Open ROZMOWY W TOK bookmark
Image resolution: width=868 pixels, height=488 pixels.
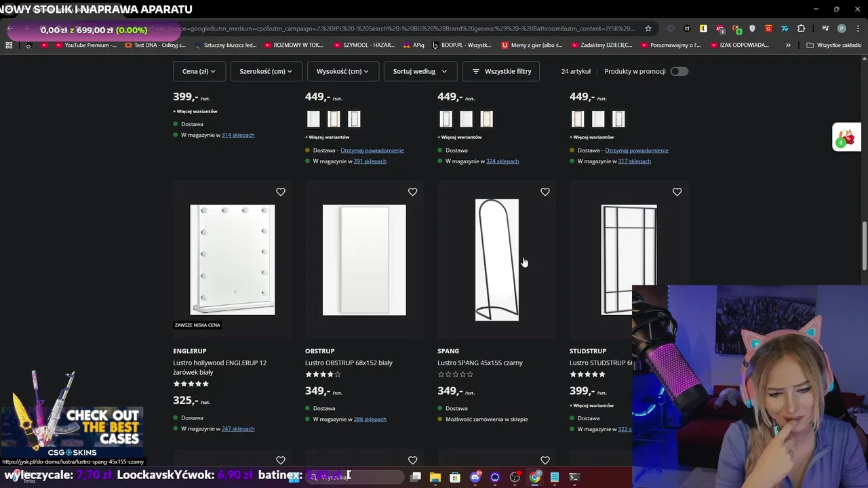(294, 45)
